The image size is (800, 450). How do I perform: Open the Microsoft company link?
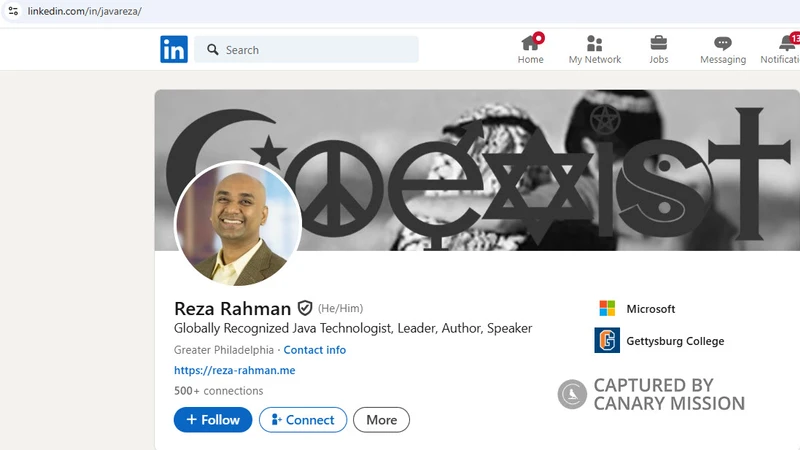[651, 309]
